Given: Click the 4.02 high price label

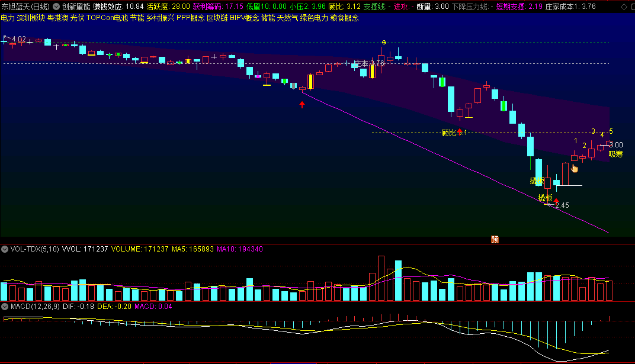Looking at the screenshot, I should point(18,39).
